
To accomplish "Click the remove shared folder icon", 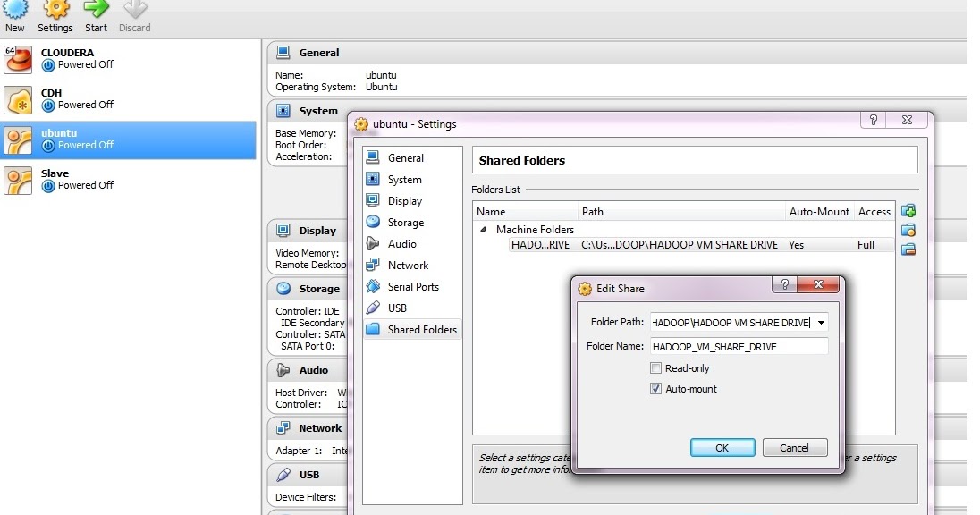I will tap(908, 249).
